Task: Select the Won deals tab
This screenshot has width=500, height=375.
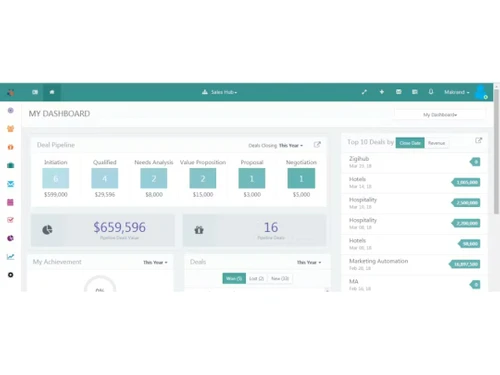Action: pos(234,278)
